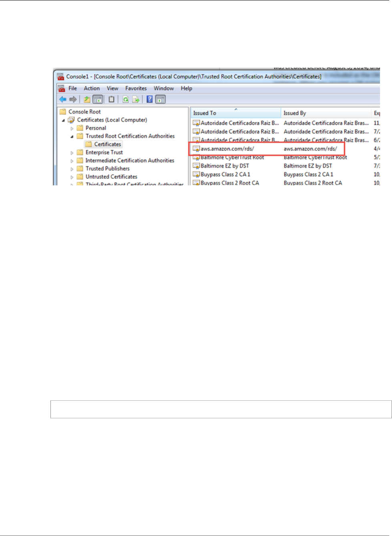Click the Paste clipboard toolbar icon
Screen dimensions: 392x536
[x=111, y=99]
